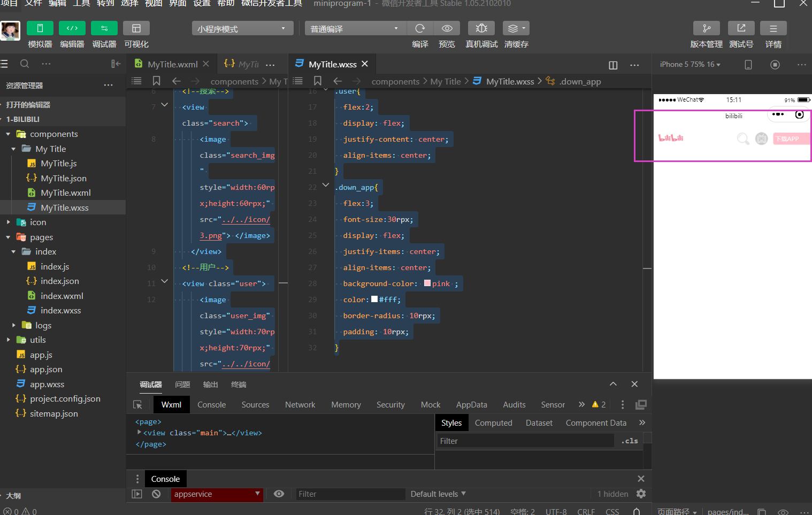Open the mini program mode dropdown

coord(243,28)
